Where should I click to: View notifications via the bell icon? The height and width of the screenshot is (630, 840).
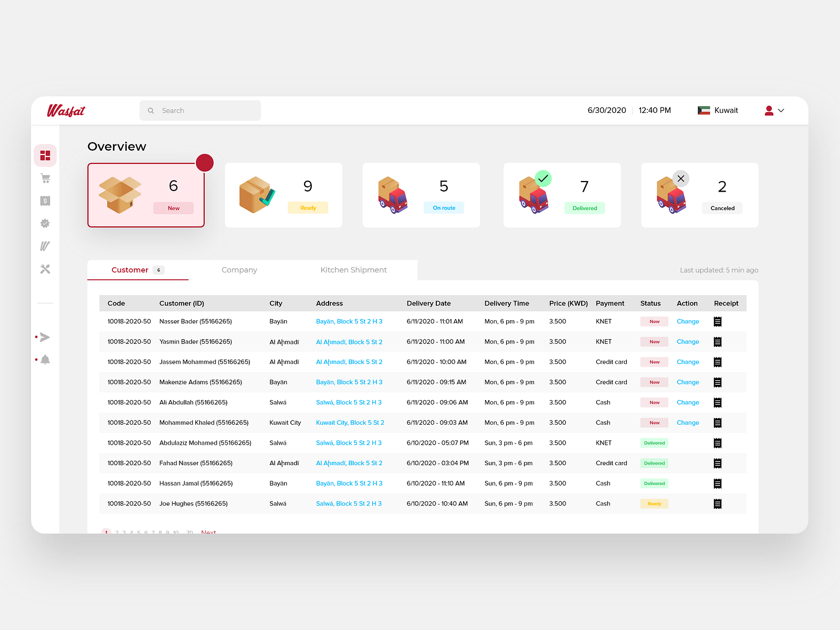(x=45, y=360)
